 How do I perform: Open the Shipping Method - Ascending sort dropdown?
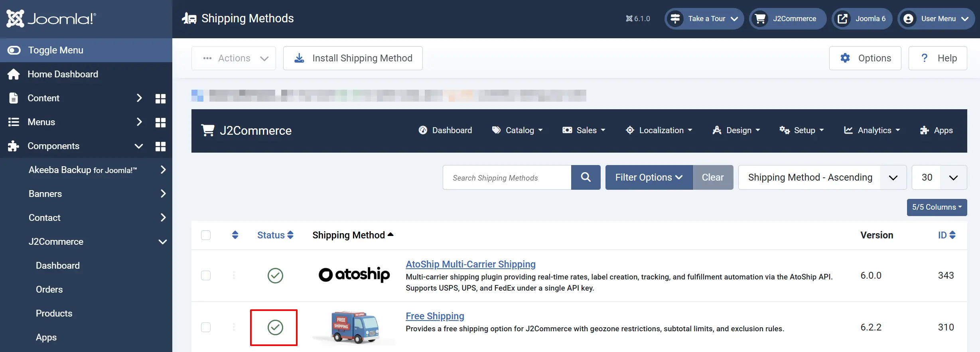[x=822, y=177]
